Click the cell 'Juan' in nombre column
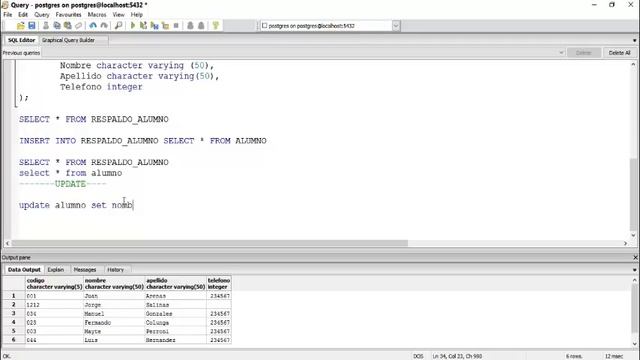Screen dimensions: 640x360 coord(114,296)
